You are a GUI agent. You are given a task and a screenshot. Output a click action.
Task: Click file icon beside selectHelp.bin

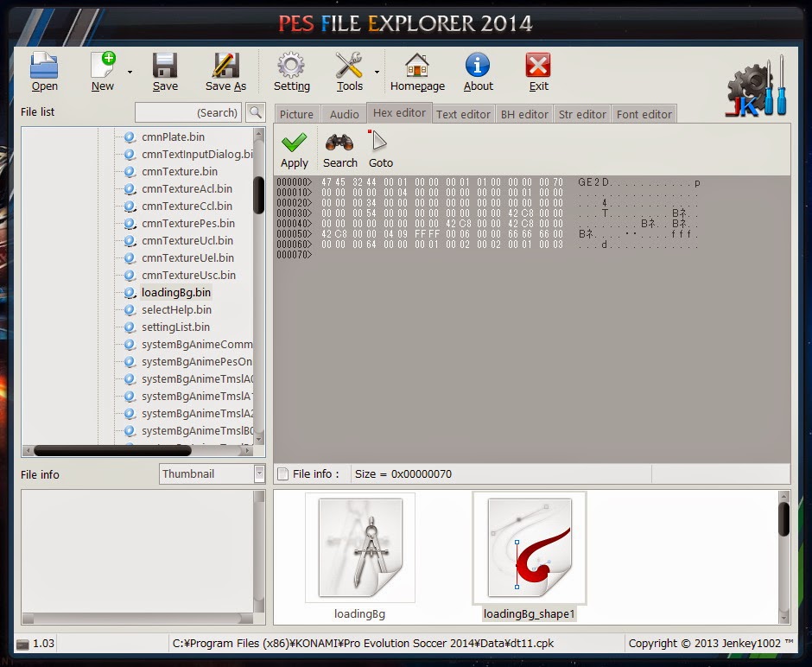pyautogui.click(x=130, y=309)
